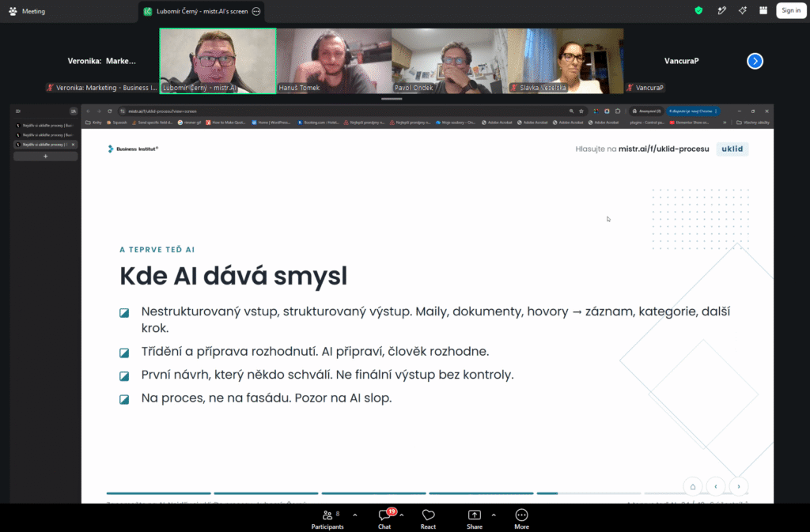This screenshot has width=810, height=532.
Task: Show next participants with the blue arrow
Action: click(x=755, y=61)
